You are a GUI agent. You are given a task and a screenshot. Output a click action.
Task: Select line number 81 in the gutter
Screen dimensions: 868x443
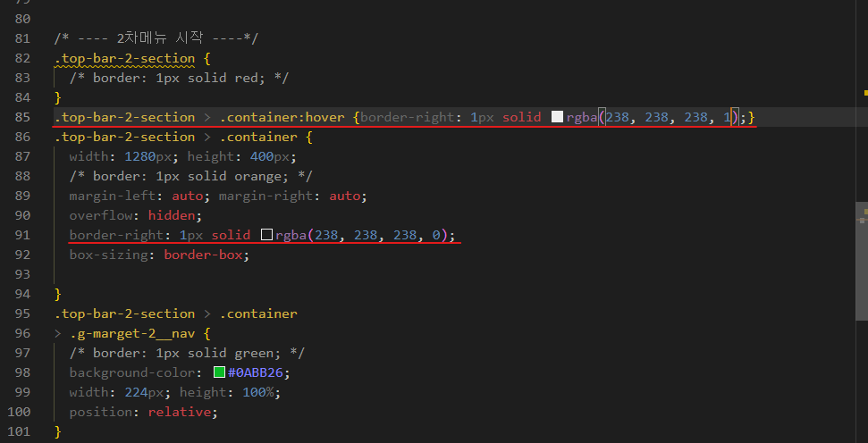pos(22,38)
